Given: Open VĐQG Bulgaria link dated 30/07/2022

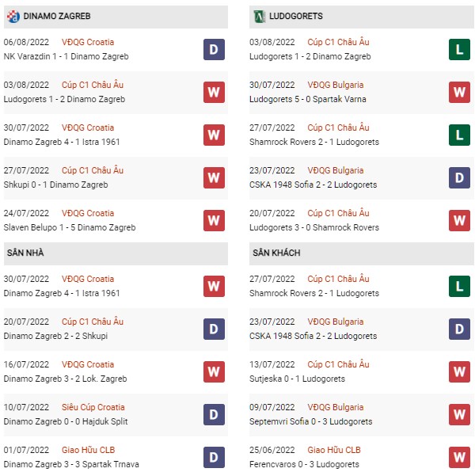Looking at the screenshot, I should 336,85.
